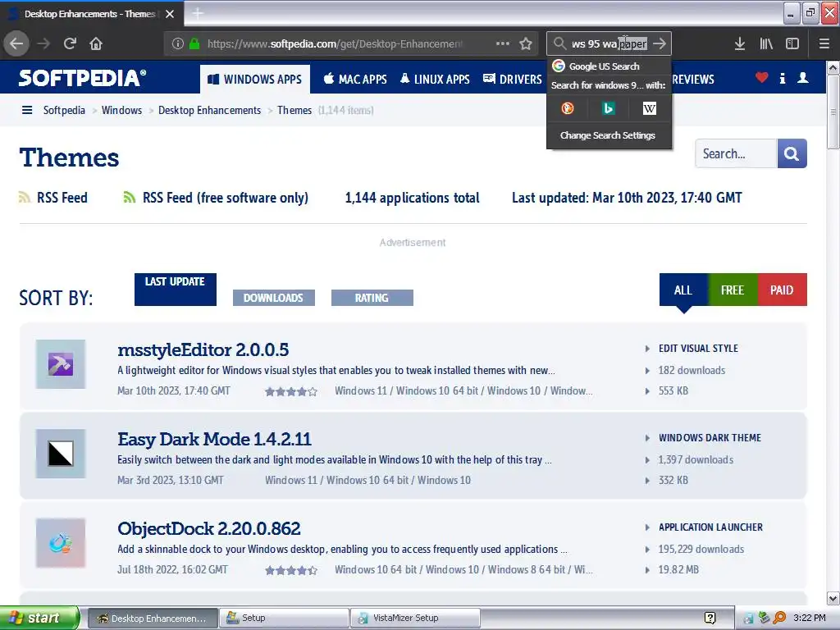The width and height of the screenshot is (840, 630).
Task: Open the WINDOWS DARK THEME tag
Action: coord(710,438)
